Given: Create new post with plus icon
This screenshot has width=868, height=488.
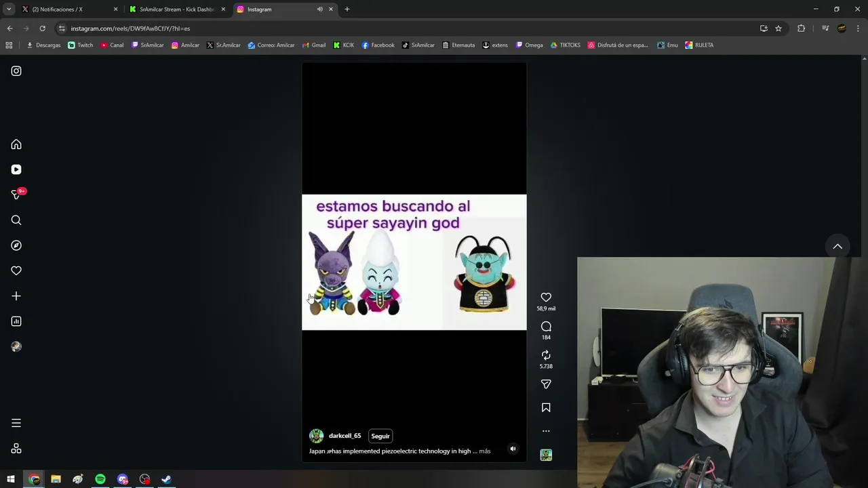Looking at the screenshot, I should pos(16,296).
